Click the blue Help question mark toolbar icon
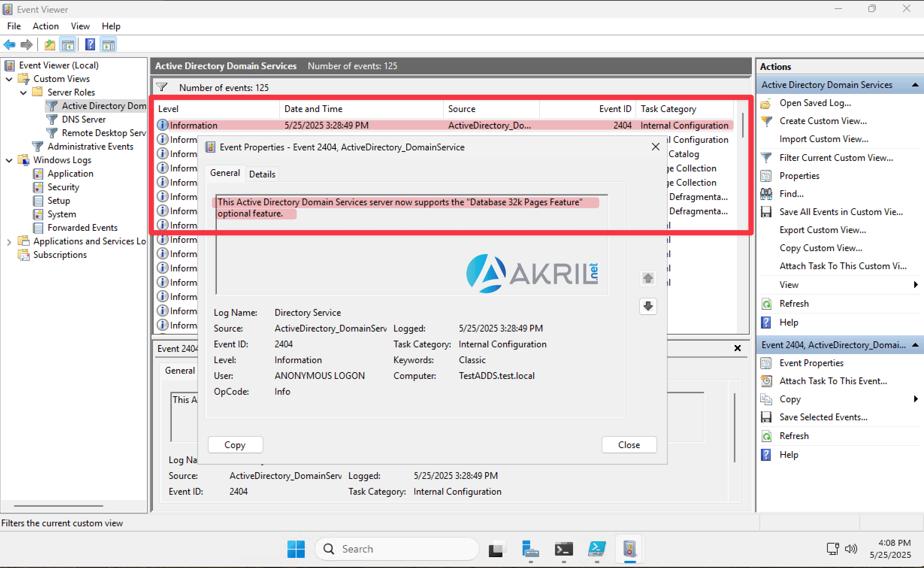924x568 pixels. click(x=90, y=45)
